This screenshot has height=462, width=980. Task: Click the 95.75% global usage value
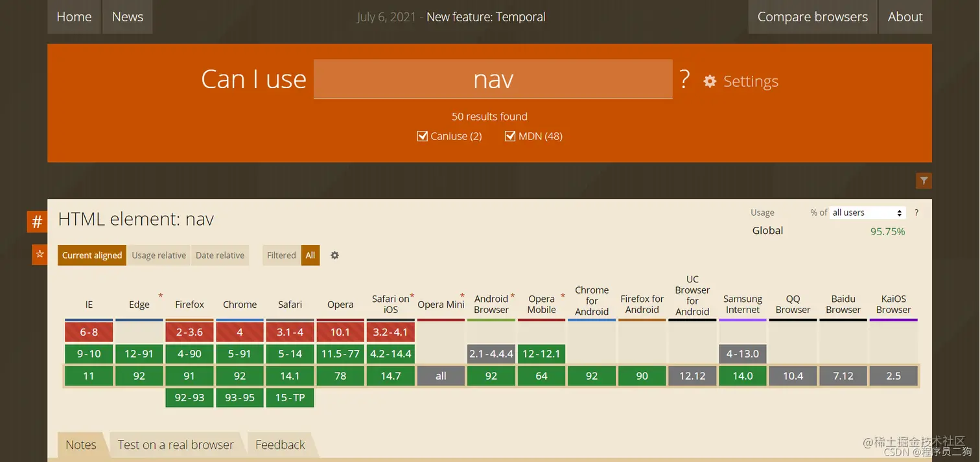887,231
